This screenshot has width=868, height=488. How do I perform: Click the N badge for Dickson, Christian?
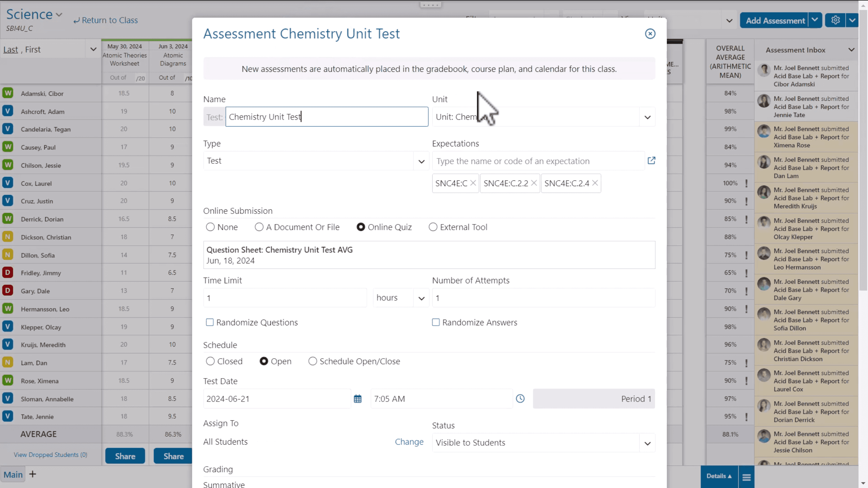point(7,237)
